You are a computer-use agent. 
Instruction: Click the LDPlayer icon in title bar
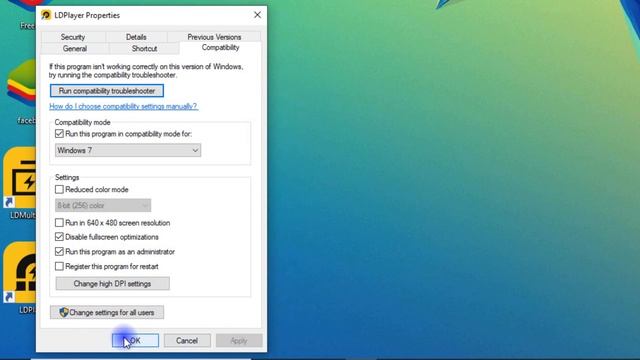[x=46, y=15]
